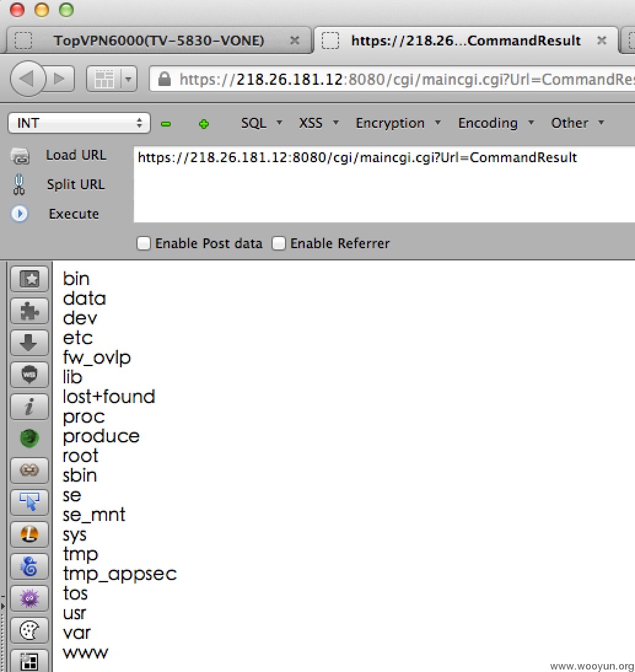Click the Load URL icon
The image size is (635, 672).
pyautogui.click(x=20, y=156)
